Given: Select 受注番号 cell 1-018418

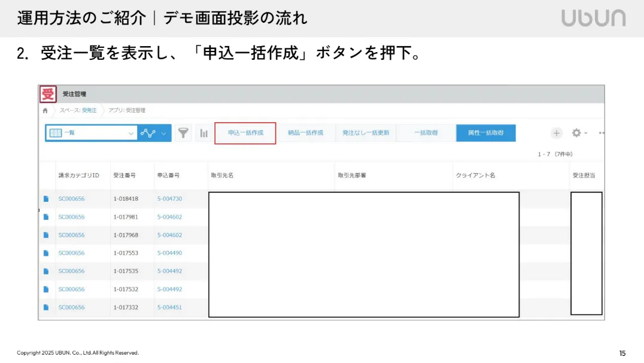Looking at the screenshot, I should point(126,198).
